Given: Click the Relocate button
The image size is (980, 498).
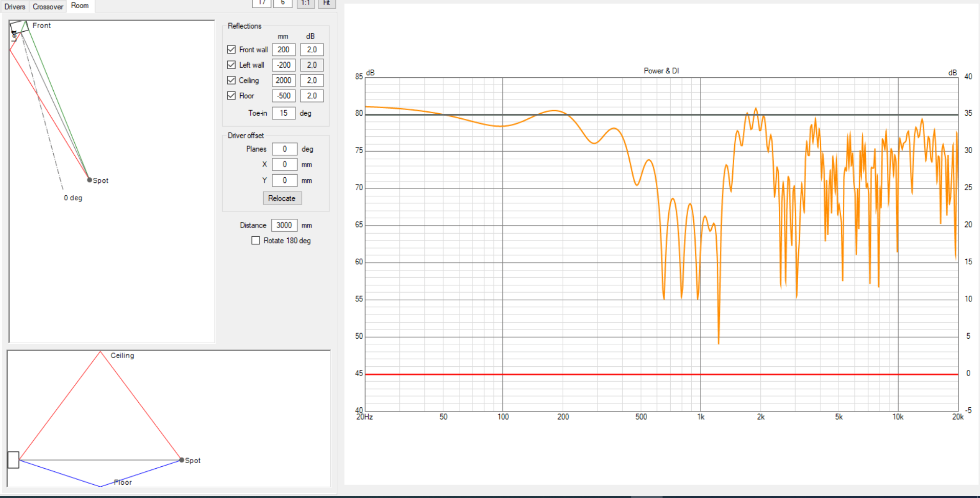Looking at the screenshot, I should 282,198.
